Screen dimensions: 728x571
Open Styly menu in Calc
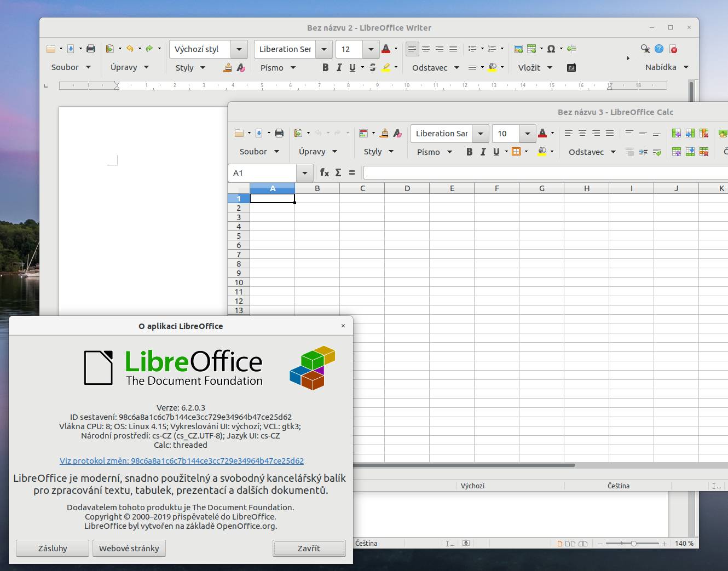pyautogui.click(x=379, y=151)
